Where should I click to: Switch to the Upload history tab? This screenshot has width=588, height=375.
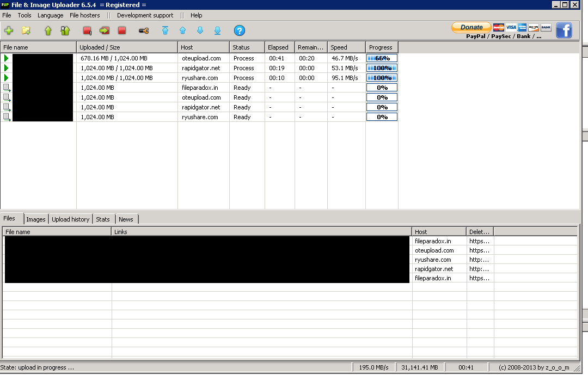71,219
